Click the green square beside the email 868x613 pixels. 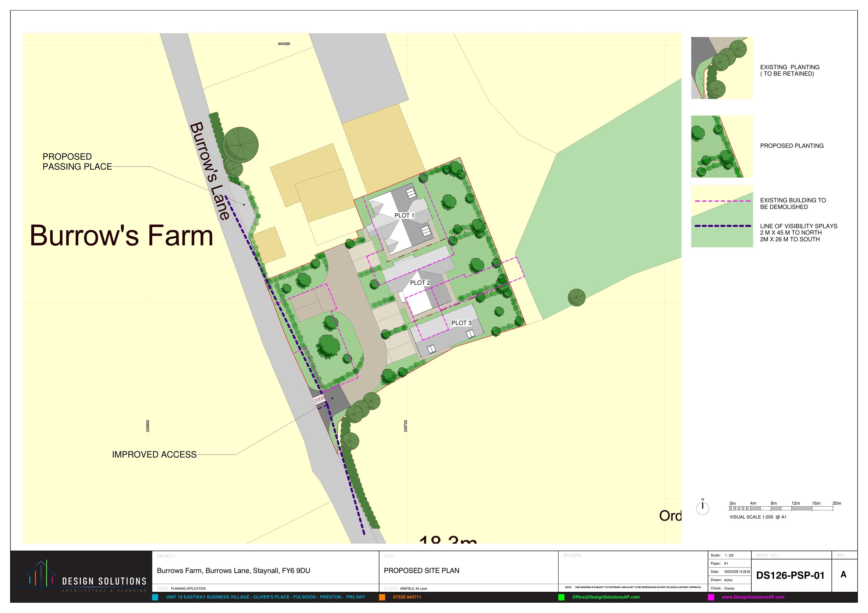tap(561, 597)
